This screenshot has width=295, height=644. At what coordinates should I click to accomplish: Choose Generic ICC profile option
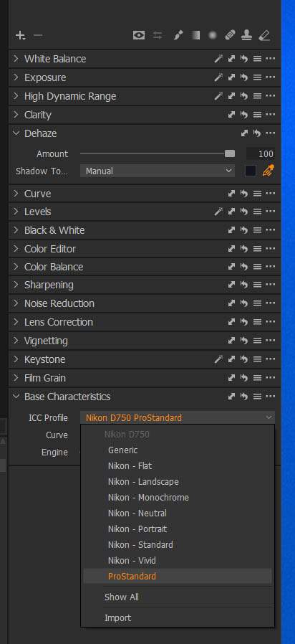pyautogui.click(x=122, y=450)
